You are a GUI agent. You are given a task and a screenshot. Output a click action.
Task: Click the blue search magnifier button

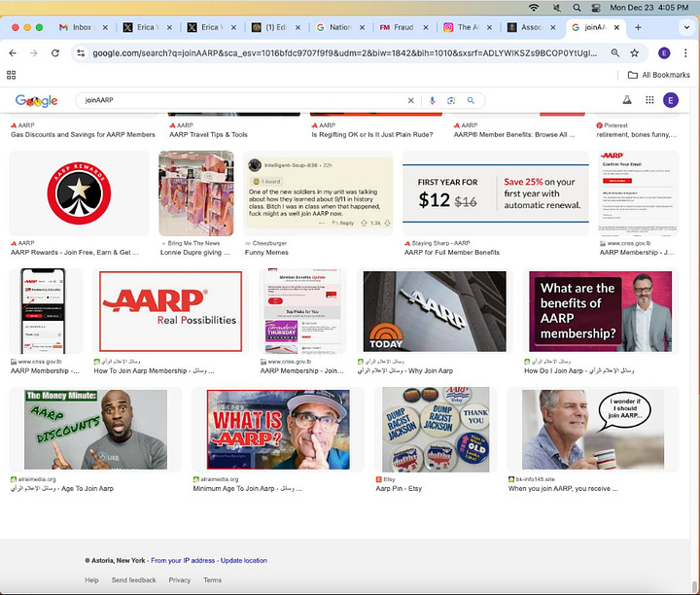471,100
